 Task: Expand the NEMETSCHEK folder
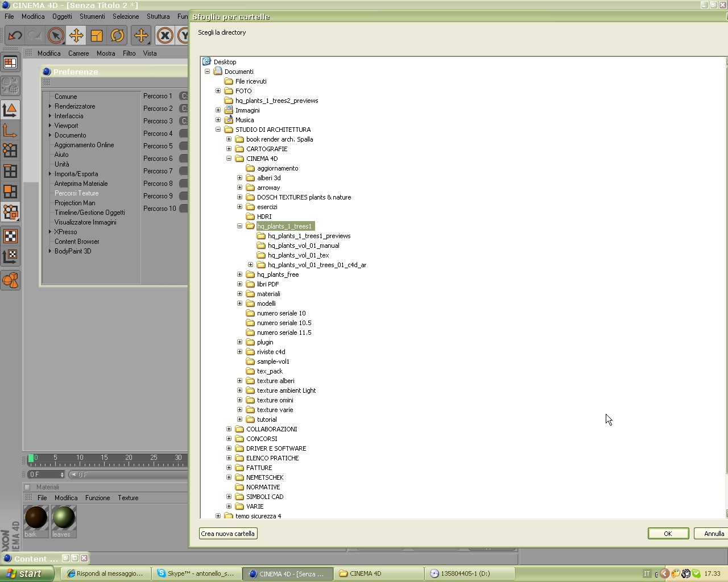229,477
